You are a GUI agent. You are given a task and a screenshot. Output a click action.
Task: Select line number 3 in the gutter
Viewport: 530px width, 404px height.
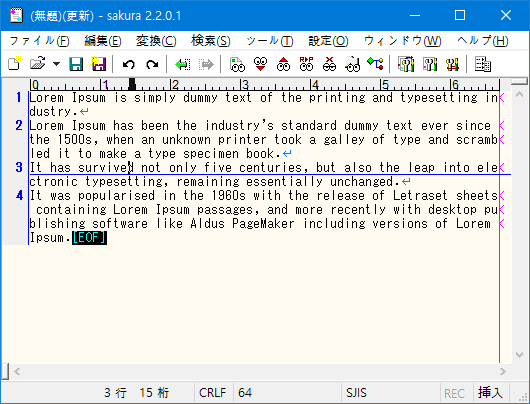tap(19, 167)
